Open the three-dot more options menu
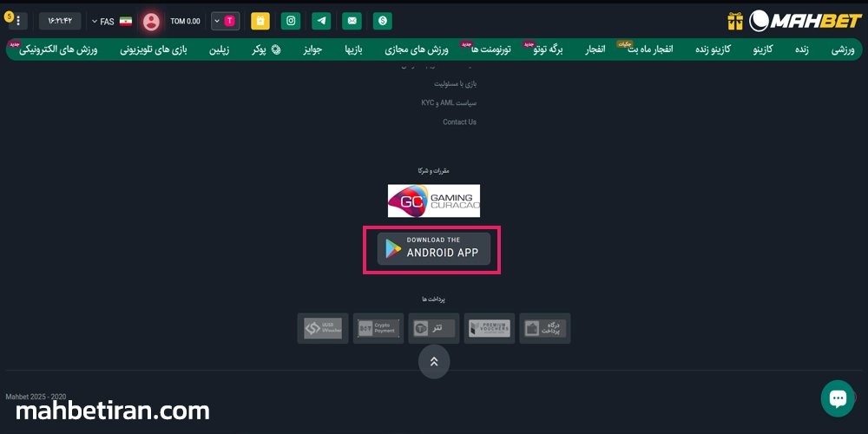868x434 pixels. (17, 21)
